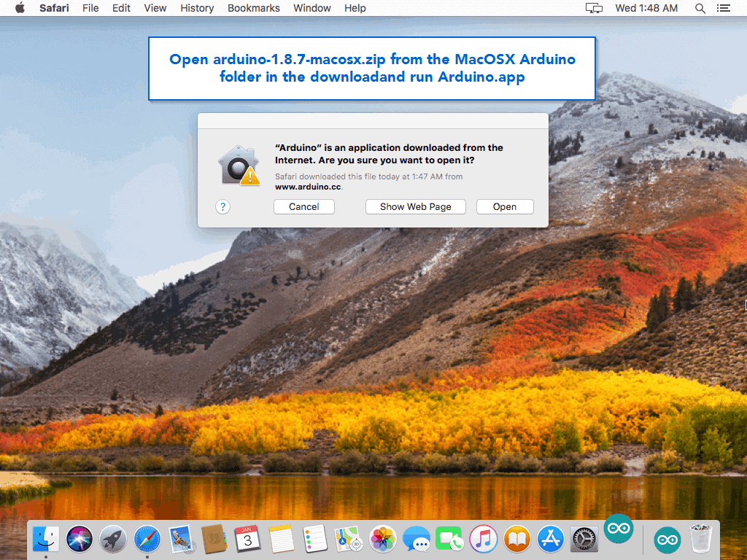The height and width of the screenshot is (560, 747).
Task: Open the History menu
Action: coord(197,8)
